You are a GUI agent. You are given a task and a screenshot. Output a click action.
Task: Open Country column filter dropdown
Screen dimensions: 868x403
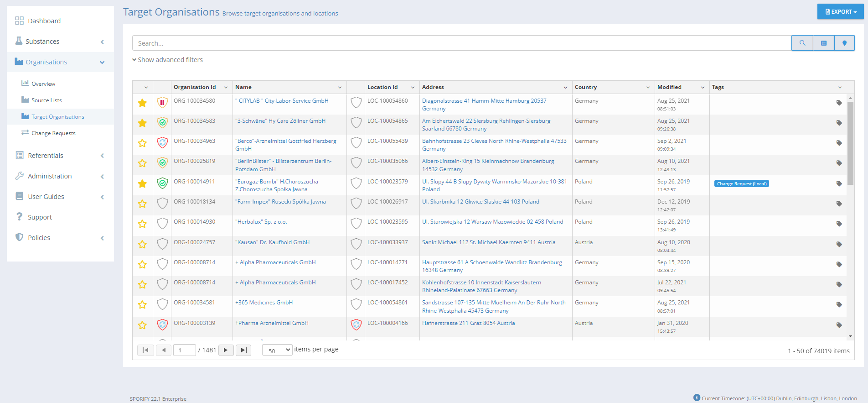click(x=648, y=87)
